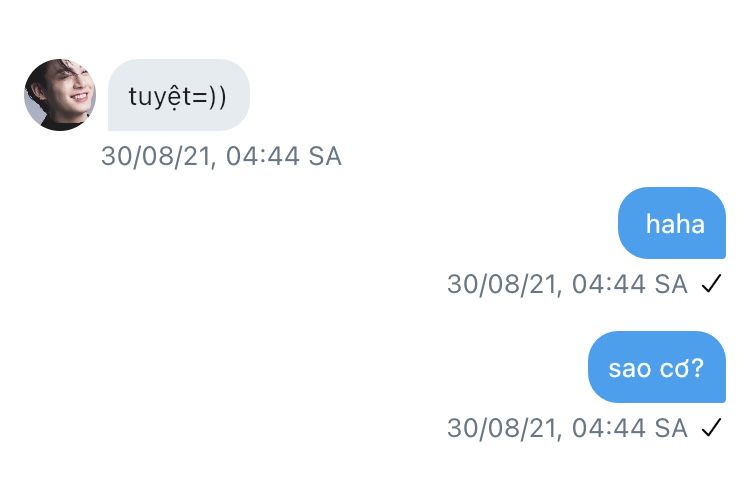Click the date "30/08/21" below "sao cơ?"
750x477 pixels.
click(503, 428)
